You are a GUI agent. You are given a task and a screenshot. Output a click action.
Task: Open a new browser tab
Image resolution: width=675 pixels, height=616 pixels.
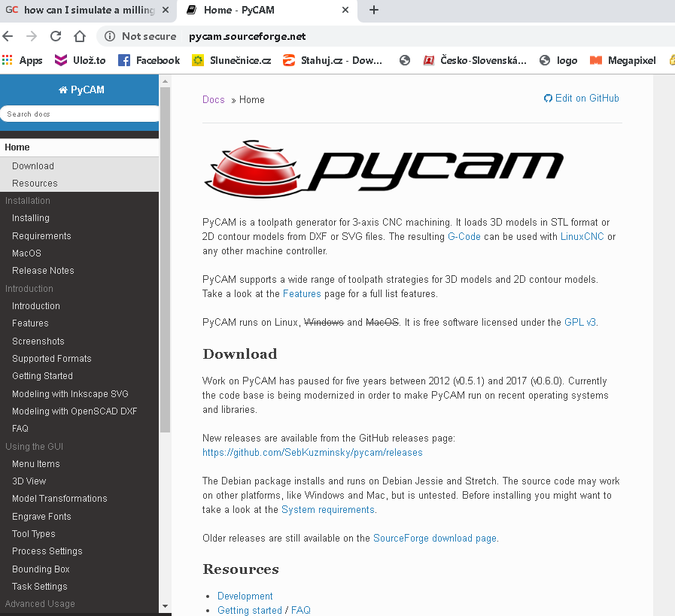point(374,10)
